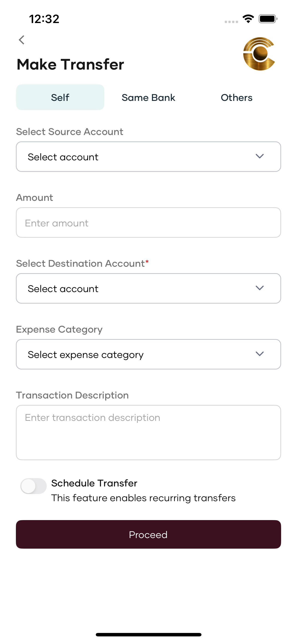Select the Self transfer tab
297x644 pixels.
60,97
